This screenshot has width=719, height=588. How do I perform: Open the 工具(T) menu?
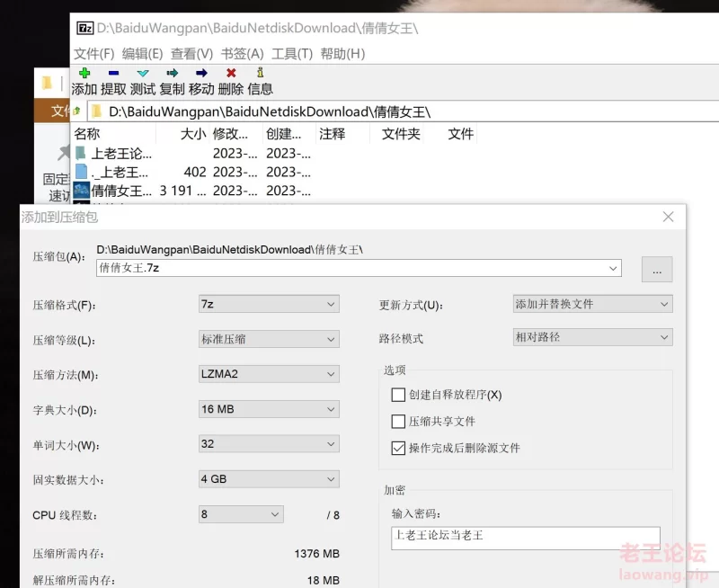click(289, 53)
